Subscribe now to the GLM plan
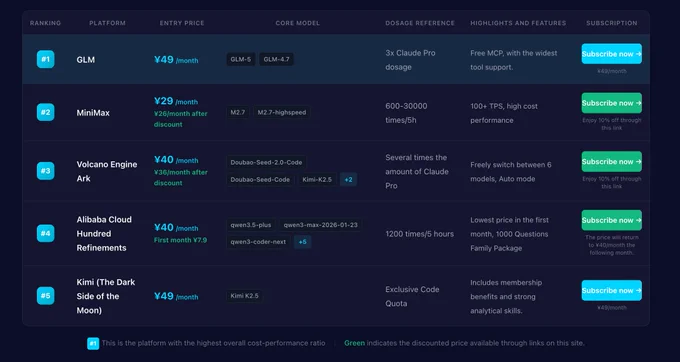Viewport: 680px width, 362px height. click(x=611, y=54)
